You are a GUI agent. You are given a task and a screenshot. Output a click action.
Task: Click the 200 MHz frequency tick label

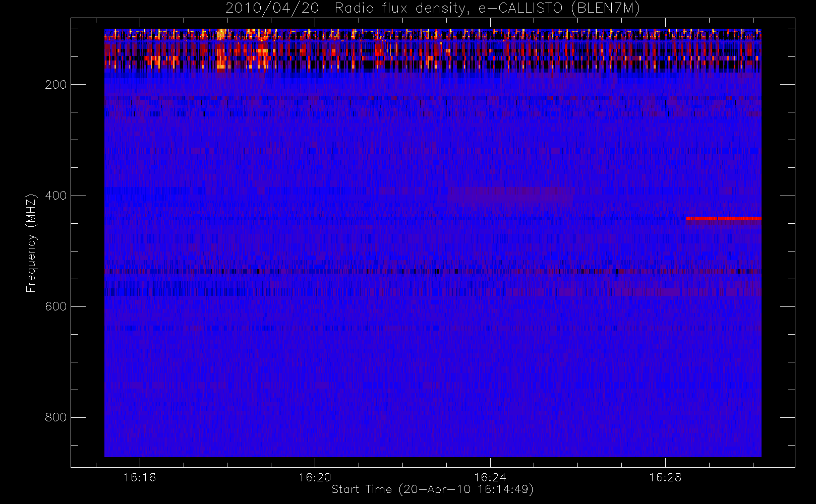[x=55, y=85]
